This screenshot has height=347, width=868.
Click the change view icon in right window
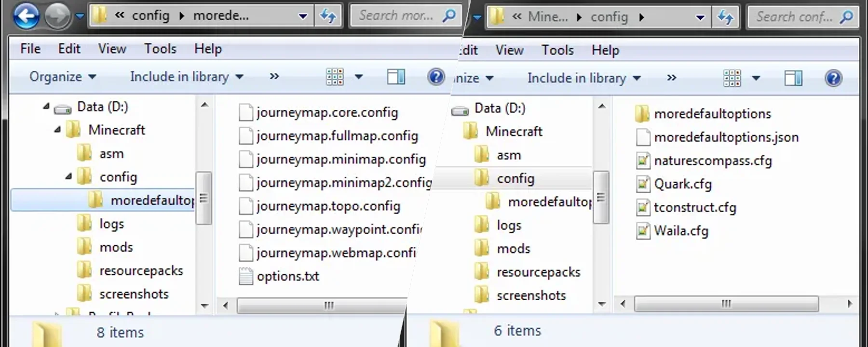coord(732,78)
